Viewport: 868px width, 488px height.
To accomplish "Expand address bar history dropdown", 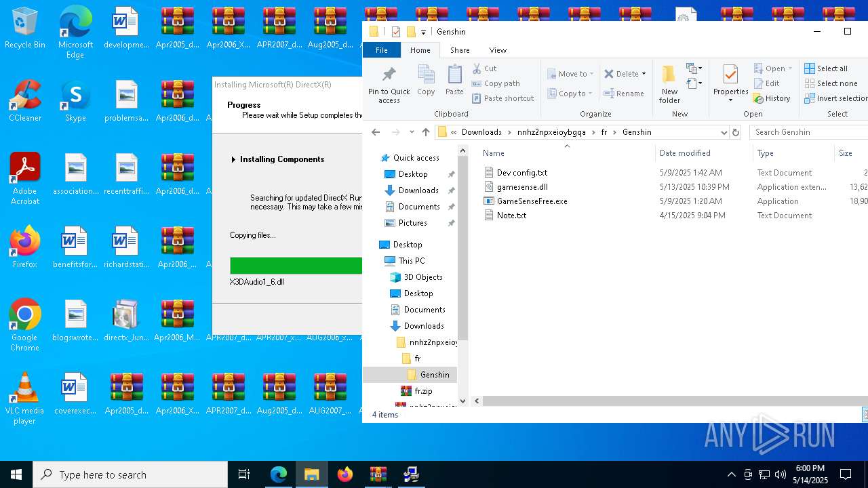I will pos(724,132).
